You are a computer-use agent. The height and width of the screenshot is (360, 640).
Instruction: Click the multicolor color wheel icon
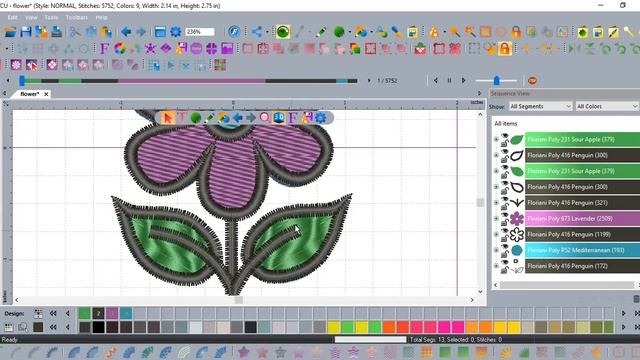120,49
